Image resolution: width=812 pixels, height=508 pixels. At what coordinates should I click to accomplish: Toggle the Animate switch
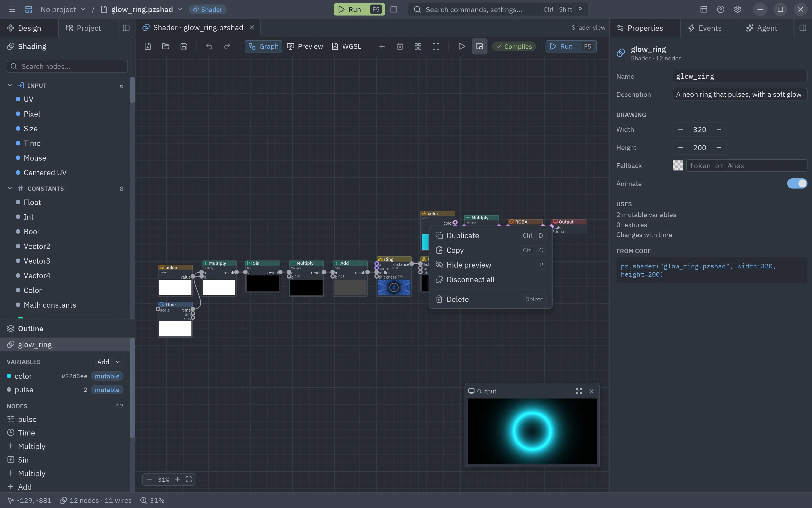797,183
